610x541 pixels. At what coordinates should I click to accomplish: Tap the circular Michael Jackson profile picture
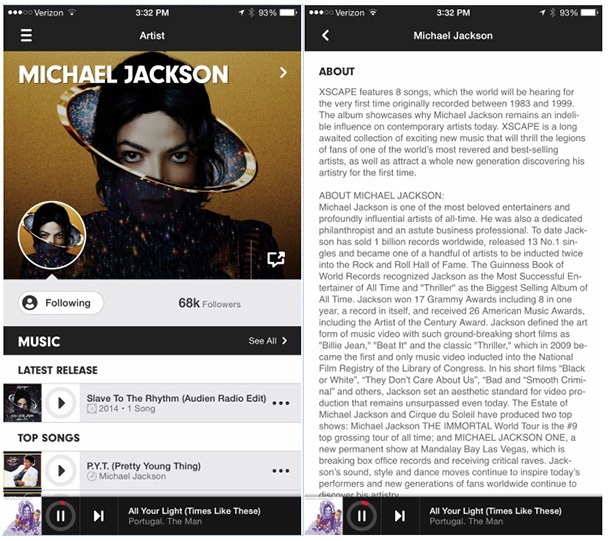(x=52, y=235)
